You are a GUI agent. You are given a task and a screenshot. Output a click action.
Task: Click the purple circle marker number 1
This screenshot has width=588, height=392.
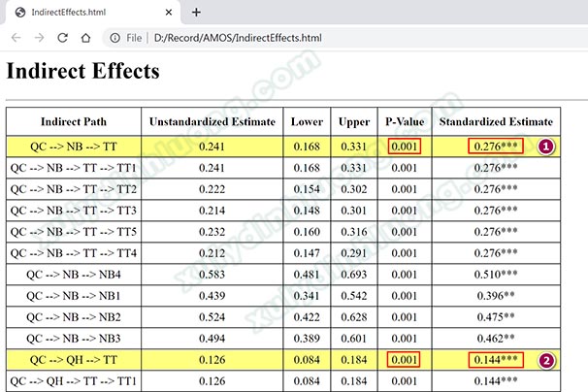tap(545, 147)
